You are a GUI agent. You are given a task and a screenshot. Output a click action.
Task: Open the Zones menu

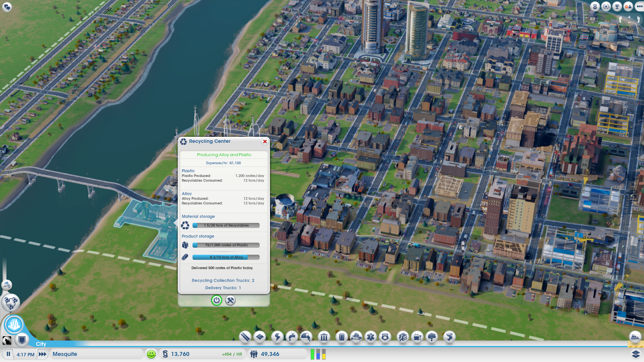tap(260, 337)
